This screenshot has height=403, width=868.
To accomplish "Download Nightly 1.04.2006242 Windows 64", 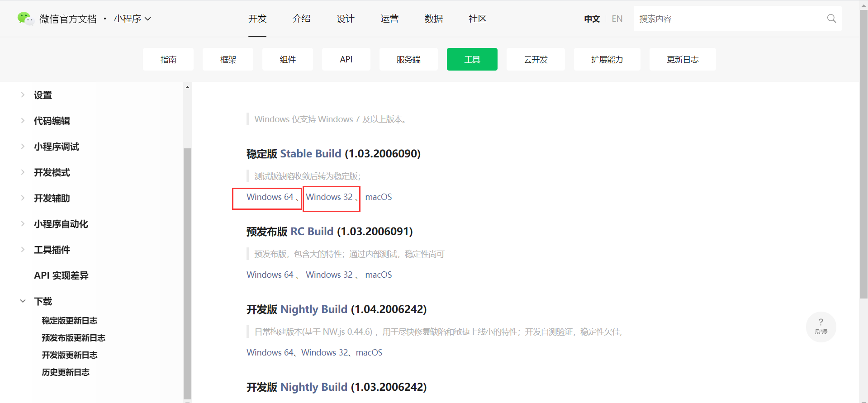I will (270, 352).
